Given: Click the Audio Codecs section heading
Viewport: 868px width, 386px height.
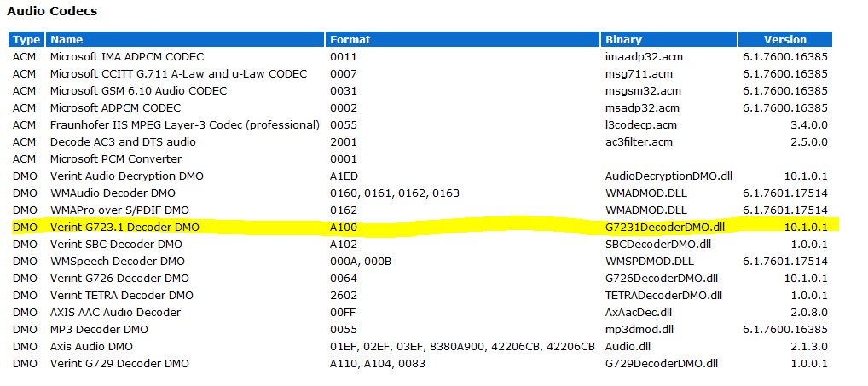Looking at the screenshot, I should (x=52, y=11).
